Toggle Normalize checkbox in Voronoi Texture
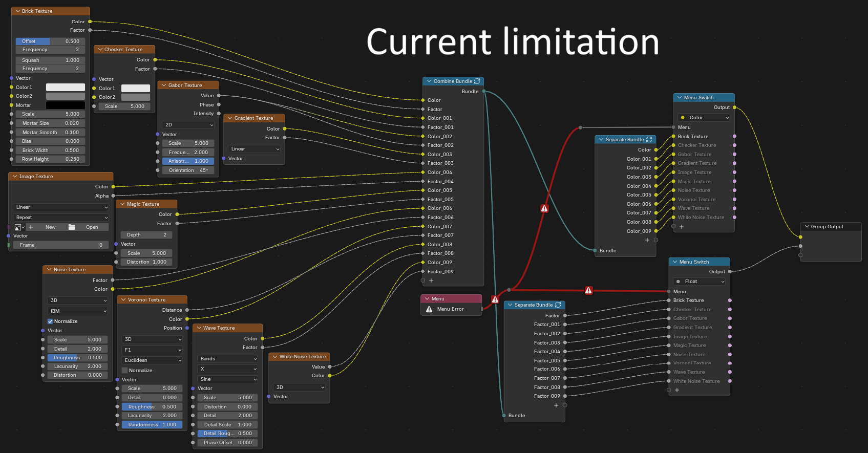 coord(124,371)
